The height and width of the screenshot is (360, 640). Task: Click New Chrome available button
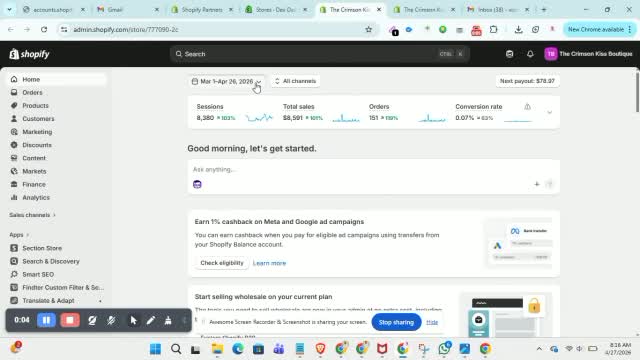(x=599, y=29)
